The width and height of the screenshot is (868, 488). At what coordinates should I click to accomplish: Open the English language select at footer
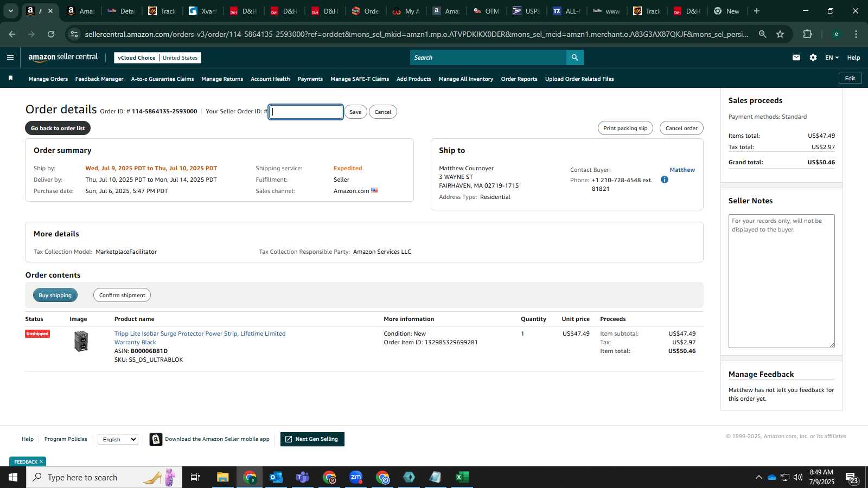click(x=118, y=439)
